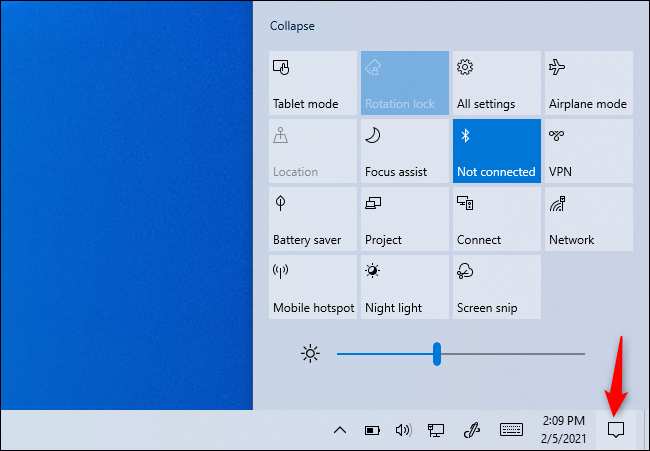Launch Screen snip quick action
The height and width of the screenshot is (451, 650).
[496, 288]
